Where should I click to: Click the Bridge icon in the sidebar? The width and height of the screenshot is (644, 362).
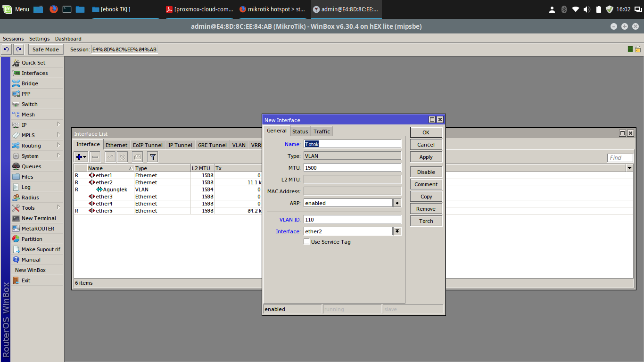click(16, 83)
